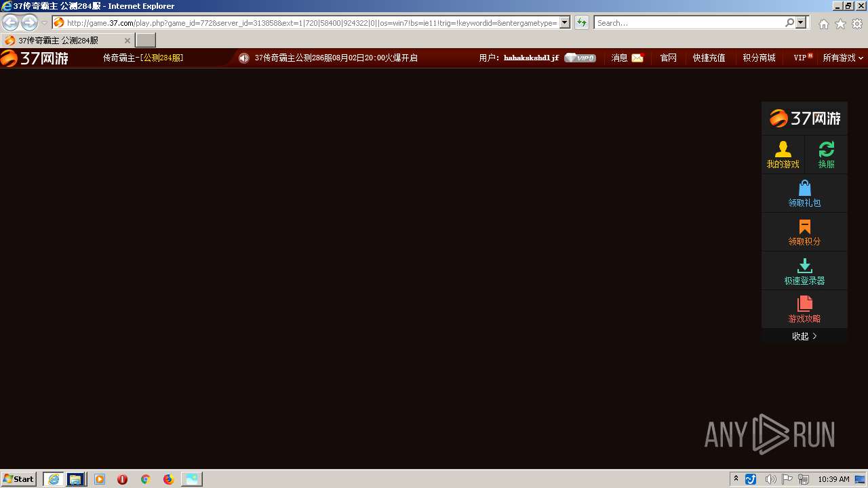Open Internet Explorer from the taskbar
The height and width of the screenshot is (488, 868).
pyautogui.click(x=54, y=479)
